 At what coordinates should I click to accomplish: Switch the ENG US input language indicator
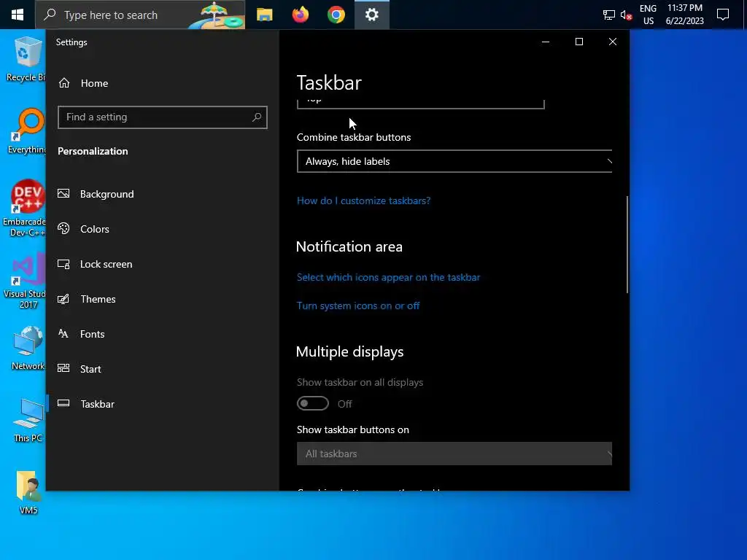[648, 15]
